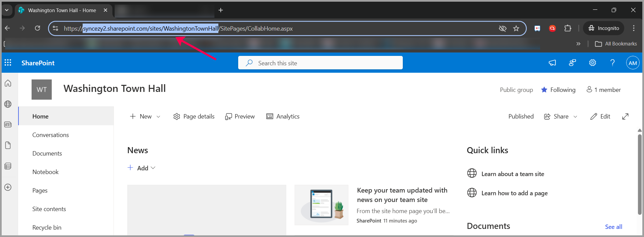This screenshot has height=237, width=644.
Task: Open the tab search dropdown arrow
Action: pyautogui.click(x=7, y=10)
